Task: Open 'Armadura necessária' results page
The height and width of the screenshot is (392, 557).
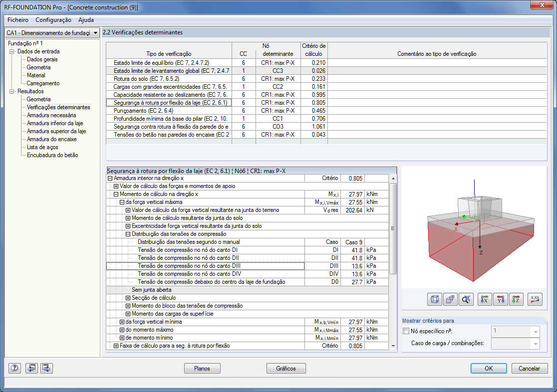Action: coord(51,115)
